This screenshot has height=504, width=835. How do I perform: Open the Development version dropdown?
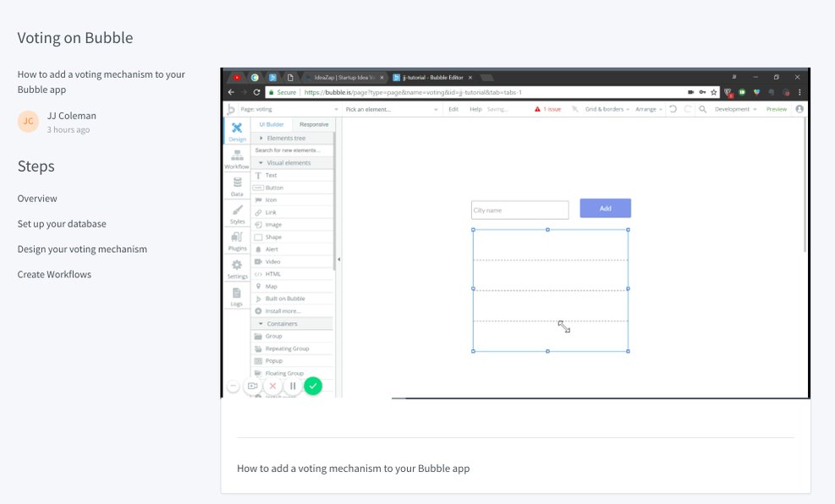pos(735,109)
